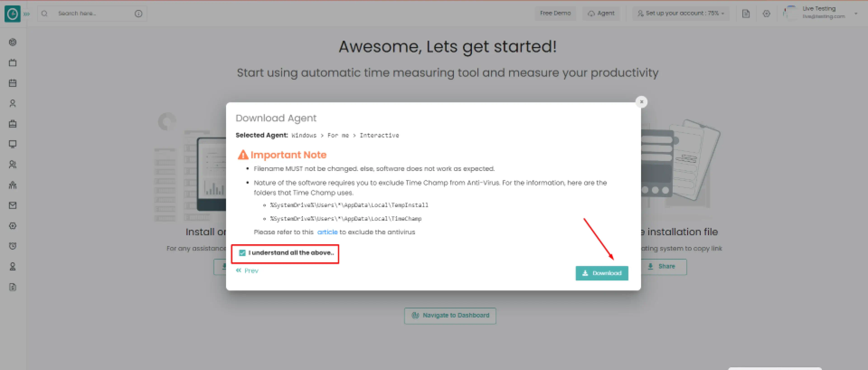Expand the 'Set up your account : 75%' dropdown
This screenshot has width=868, height=370.
(x=681, y=14)
